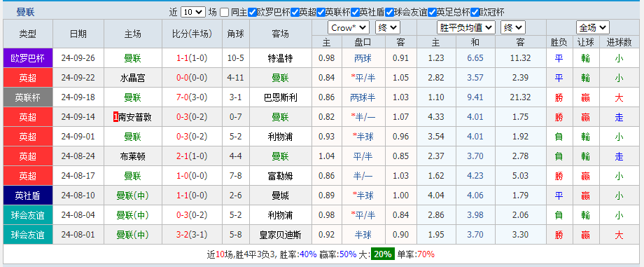The width and height of the screenshot is (644, 267).
Task: Click the 9.41 draw odds value
Action: click(x=475, y=97)
